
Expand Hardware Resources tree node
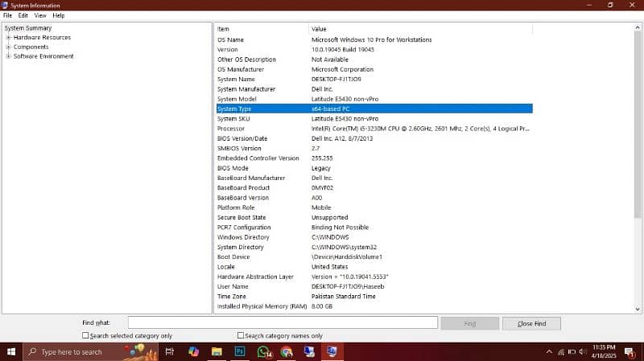click(x=8, y=37)
